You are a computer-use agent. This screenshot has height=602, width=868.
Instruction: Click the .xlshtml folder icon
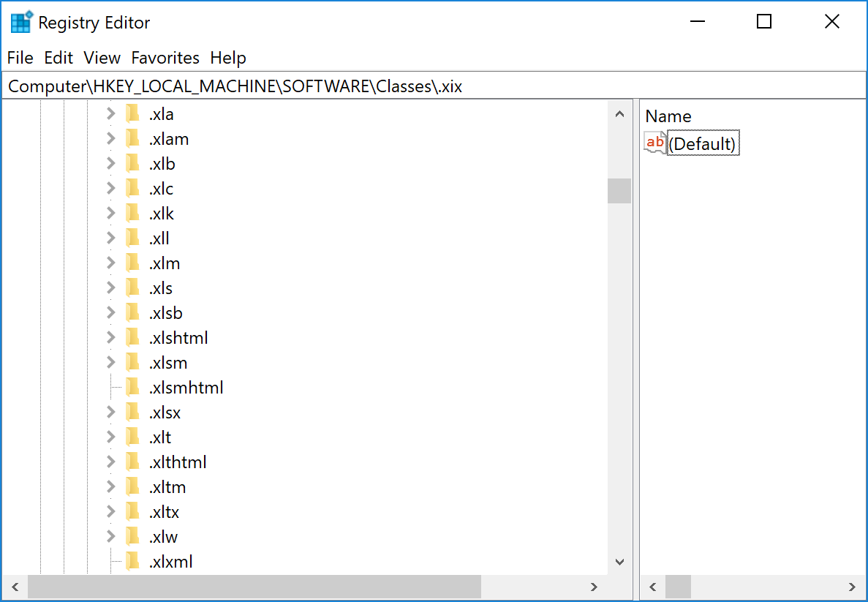click(132, 338)
